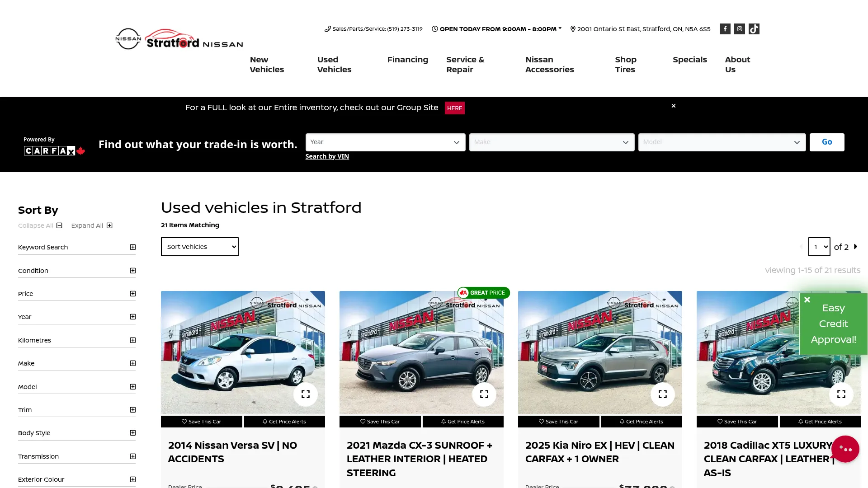Expand the Year filter in sidebar
The width and height of the screenshot is (868, 488).
(x=77, y=317)
